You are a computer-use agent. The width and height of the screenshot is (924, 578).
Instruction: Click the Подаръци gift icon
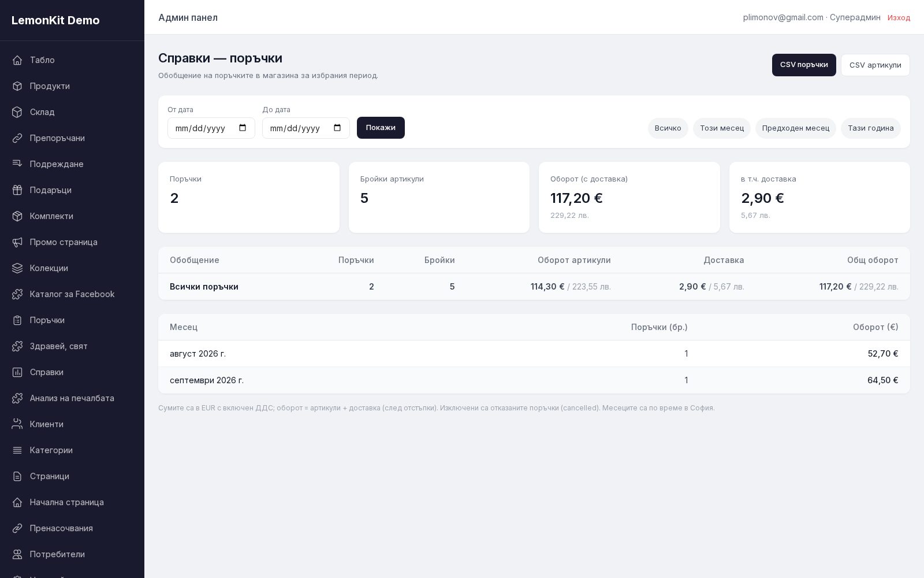[17, 190]
